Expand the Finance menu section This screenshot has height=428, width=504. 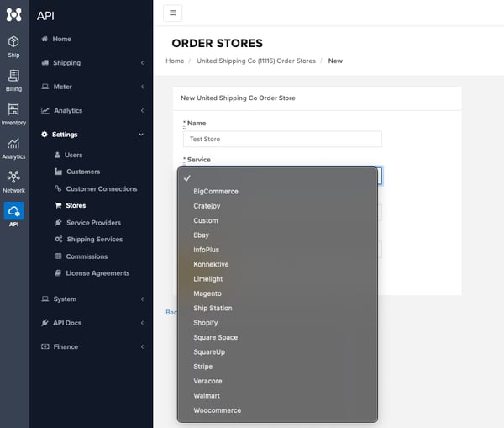[91, 346]
